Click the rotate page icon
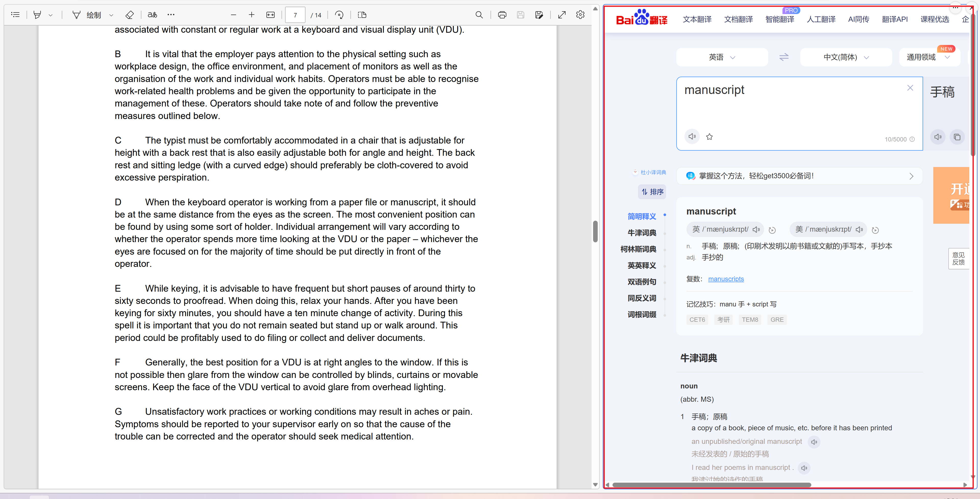The height and width of the screenshot is (499, 980). [x=339, y=15]
